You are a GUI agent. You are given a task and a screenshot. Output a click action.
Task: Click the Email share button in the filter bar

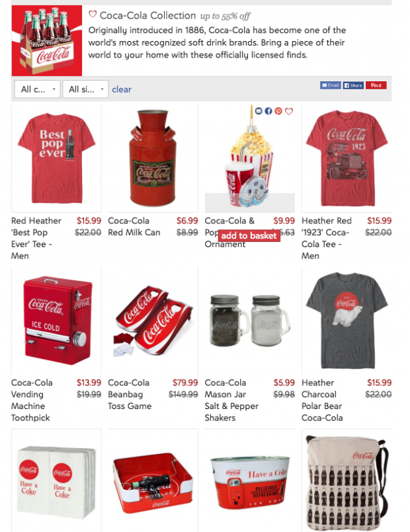[x=330, y=85]
